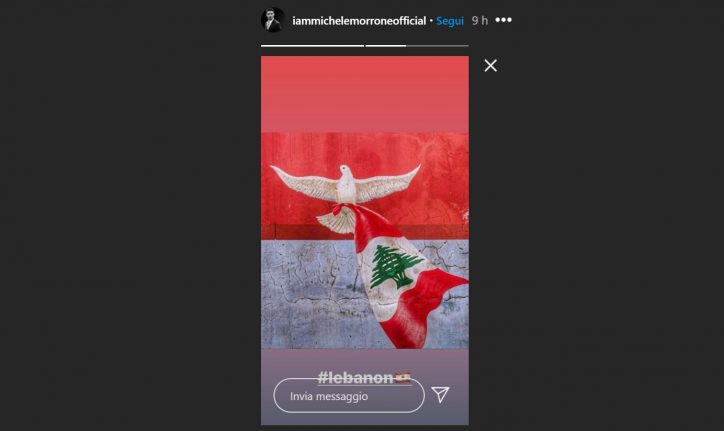The image size is (724, 431).
Task: Open the iammichelemorroneofficial username link
Action: coord(359,21)
